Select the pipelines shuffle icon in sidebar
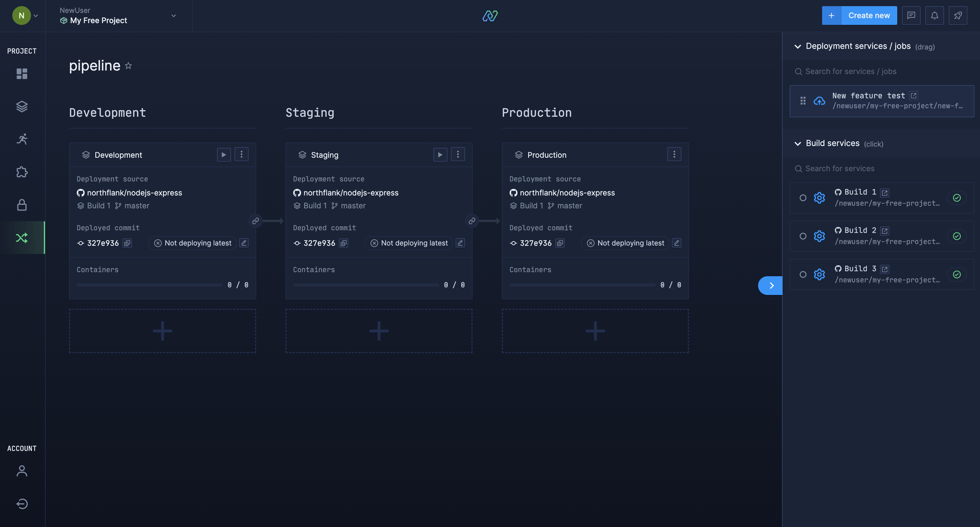This screenshot has height=527, width=980. click(22, 238)
